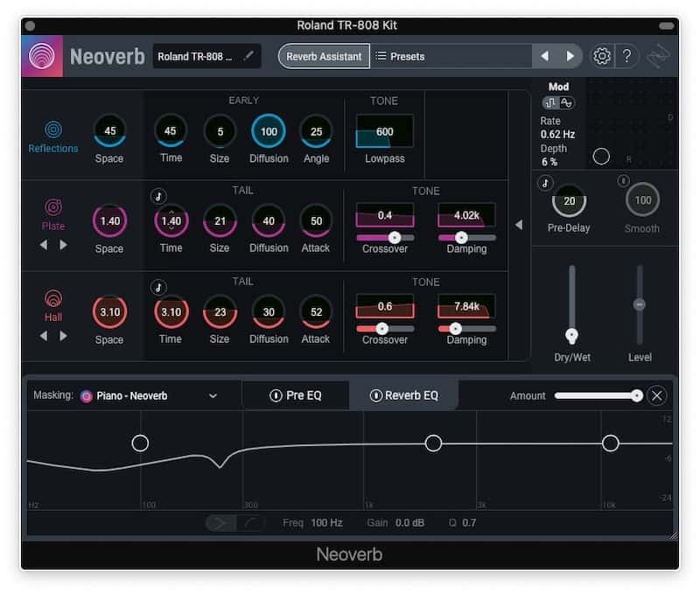Toggle the Reverb EQ power button
The width and height of the screenshot is (700, 594).
point(376,395)
